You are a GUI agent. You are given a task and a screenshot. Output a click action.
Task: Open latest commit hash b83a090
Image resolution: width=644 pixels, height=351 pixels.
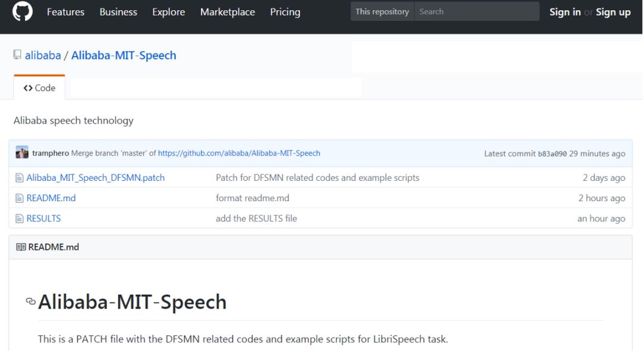point(552,153)
